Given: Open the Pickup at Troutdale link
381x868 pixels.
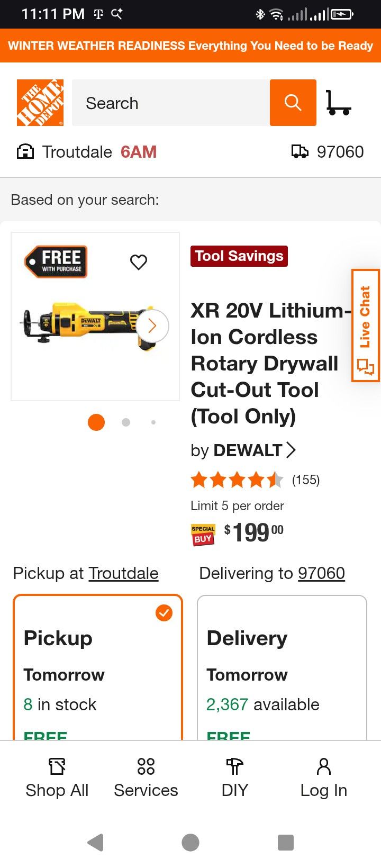Looking at the screenshot, I should pos(123,573).
